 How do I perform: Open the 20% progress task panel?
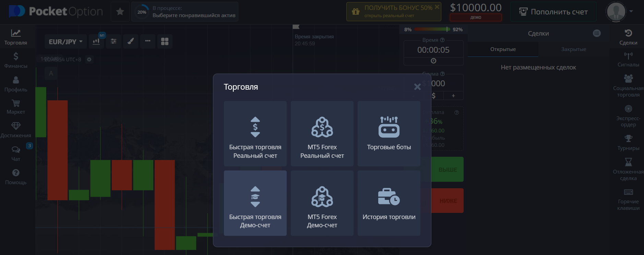click(185, 12)
